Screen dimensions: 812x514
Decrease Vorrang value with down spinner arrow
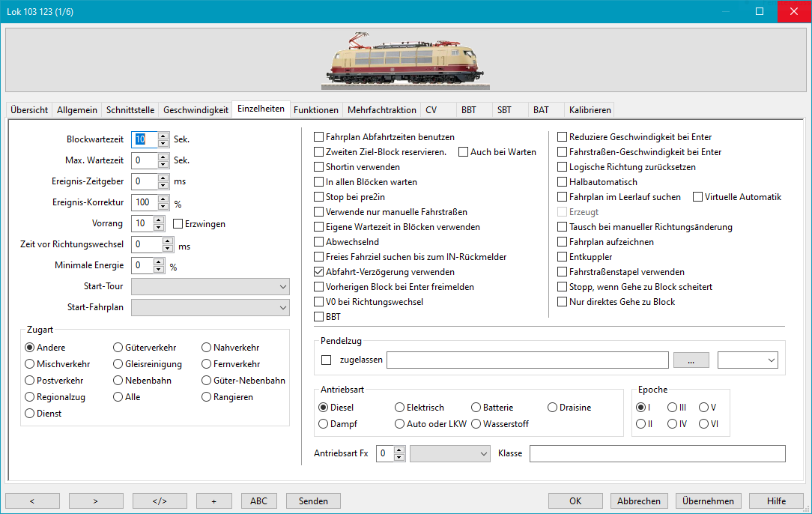click(159, 227)
